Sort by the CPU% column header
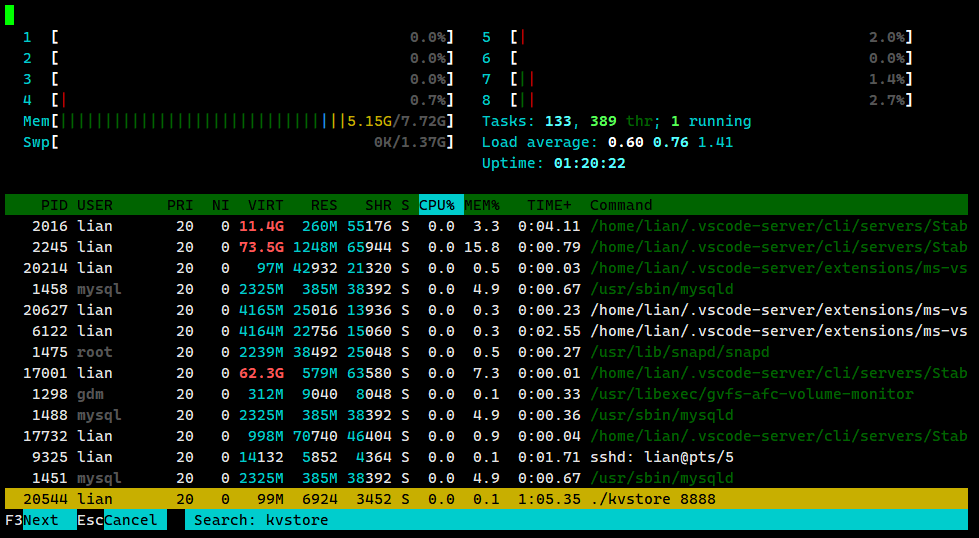Image resolution: width=979 pixels, height=538 pixels. point(437,205)
